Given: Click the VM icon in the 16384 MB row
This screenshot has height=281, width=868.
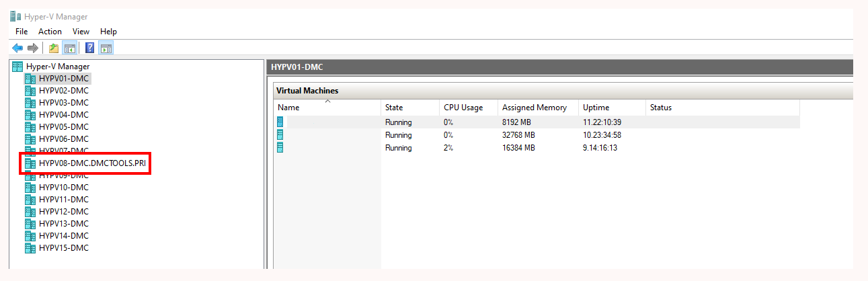Looking at the screenshot, I should pyautogui.click(x=280, y=148).
